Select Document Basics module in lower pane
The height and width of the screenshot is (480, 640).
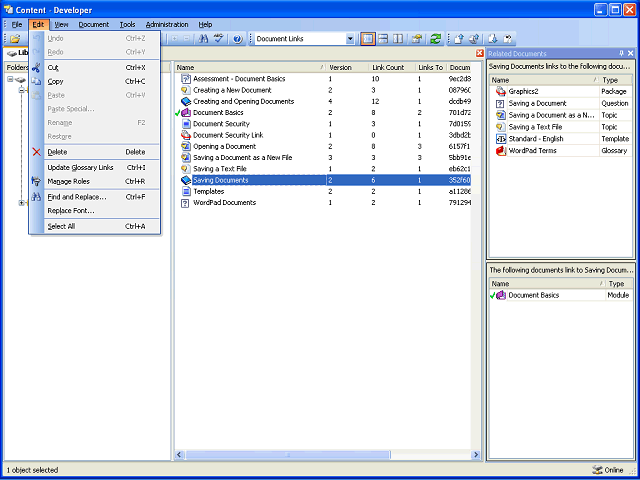pyautogui.click(x=561, y=295)
